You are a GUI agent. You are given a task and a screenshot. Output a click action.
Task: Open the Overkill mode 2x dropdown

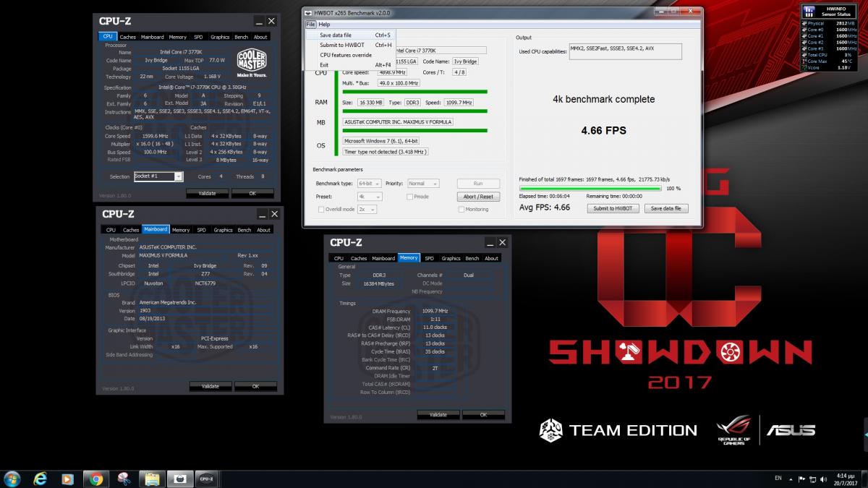367,209
